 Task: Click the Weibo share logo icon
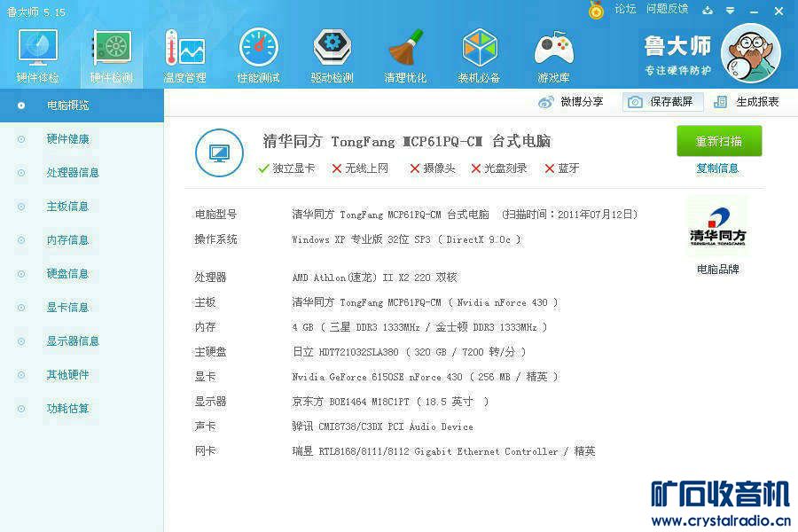546,102
